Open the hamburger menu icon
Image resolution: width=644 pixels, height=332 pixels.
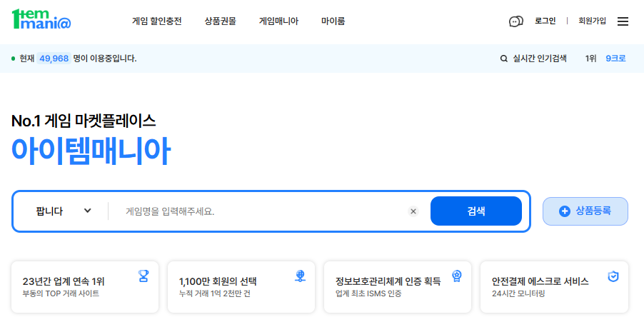point(623,21)
